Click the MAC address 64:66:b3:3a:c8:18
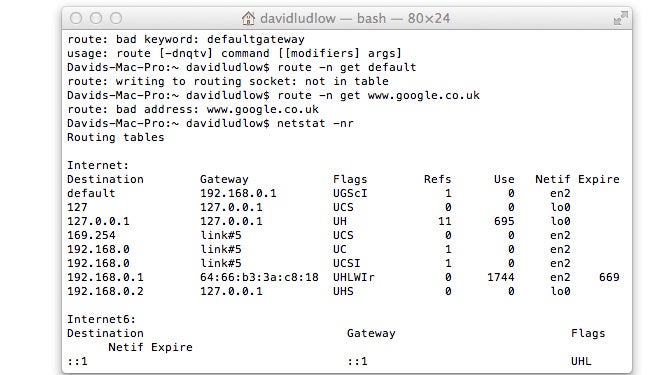The image size is (667, 375). (x=259, y=277)
